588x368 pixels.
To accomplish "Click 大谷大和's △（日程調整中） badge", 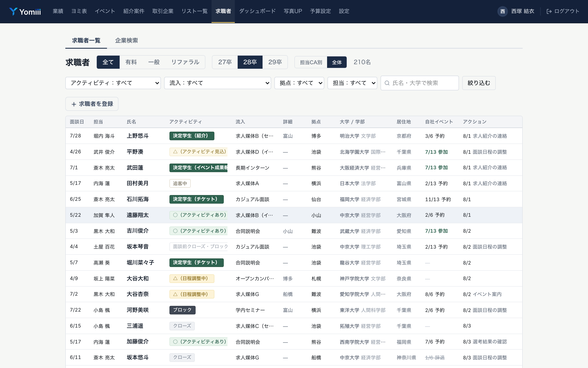I will [x=192, y=279].
